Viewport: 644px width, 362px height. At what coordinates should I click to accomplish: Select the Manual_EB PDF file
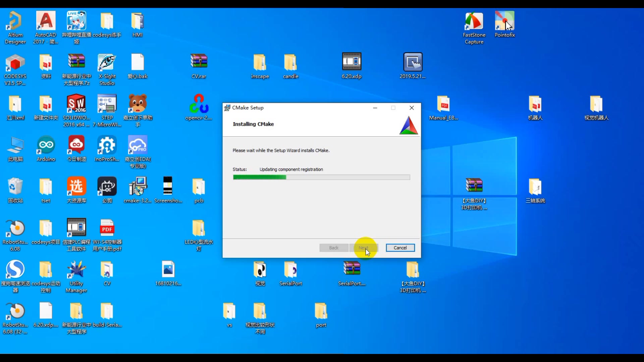(x=443, y=104)
